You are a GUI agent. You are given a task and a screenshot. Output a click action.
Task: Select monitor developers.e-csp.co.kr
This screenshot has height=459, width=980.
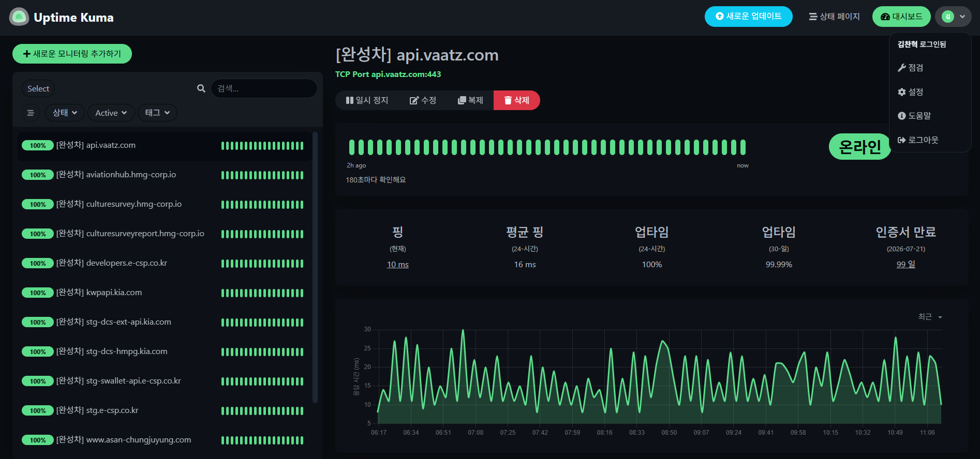tap(165, 264)
